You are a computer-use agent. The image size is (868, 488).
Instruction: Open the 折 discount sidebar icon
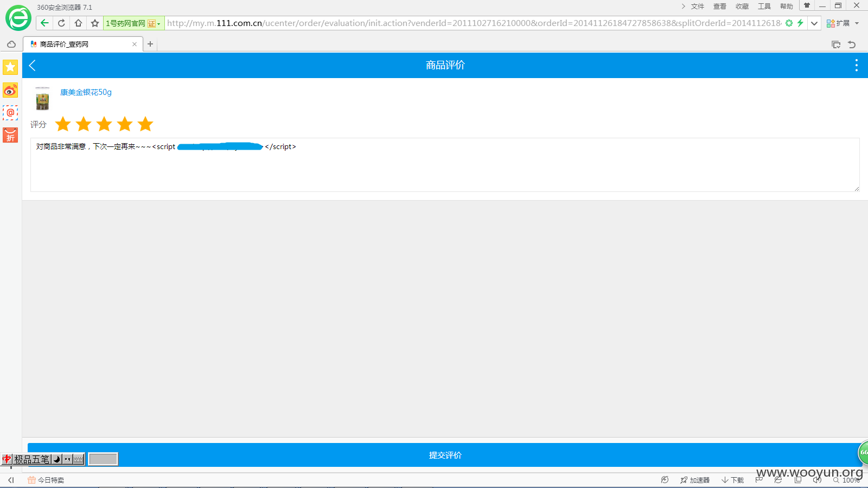(x=10, y=136)
